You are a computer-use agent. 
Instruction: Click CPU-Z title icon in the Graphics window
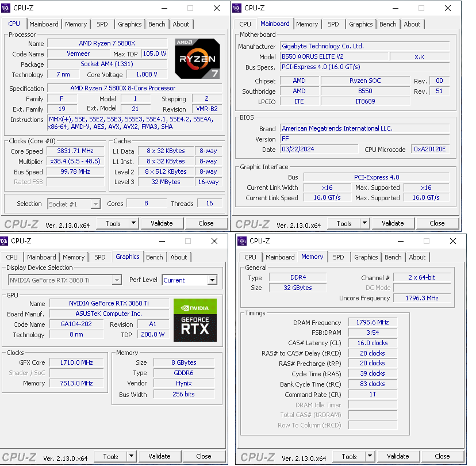point(5,241)
